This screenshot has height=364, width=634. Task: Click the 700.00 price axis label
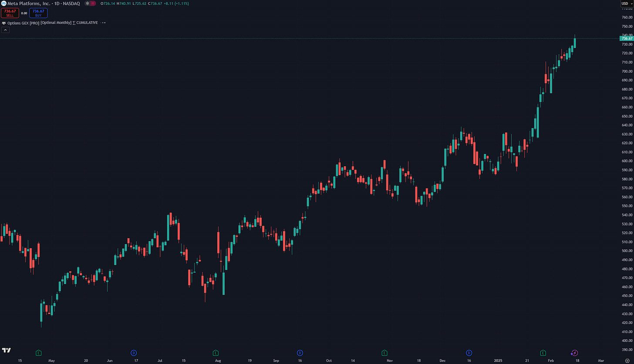click(627, 71)
